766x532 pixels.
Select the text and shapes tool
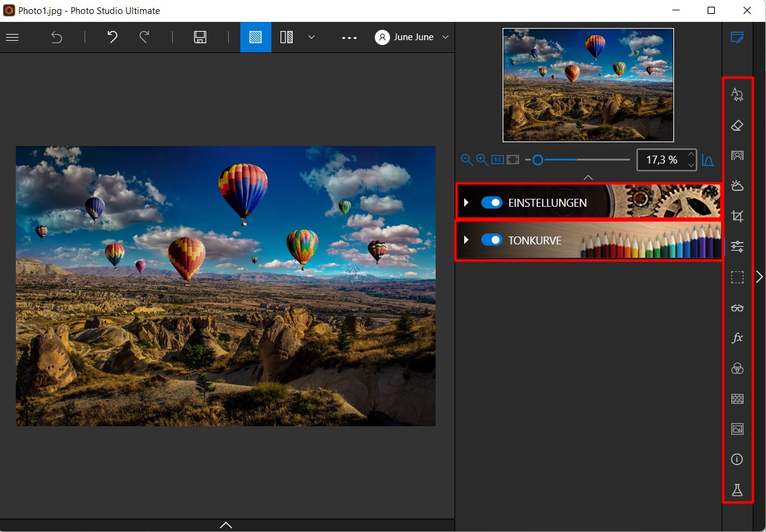click(737, 94)
